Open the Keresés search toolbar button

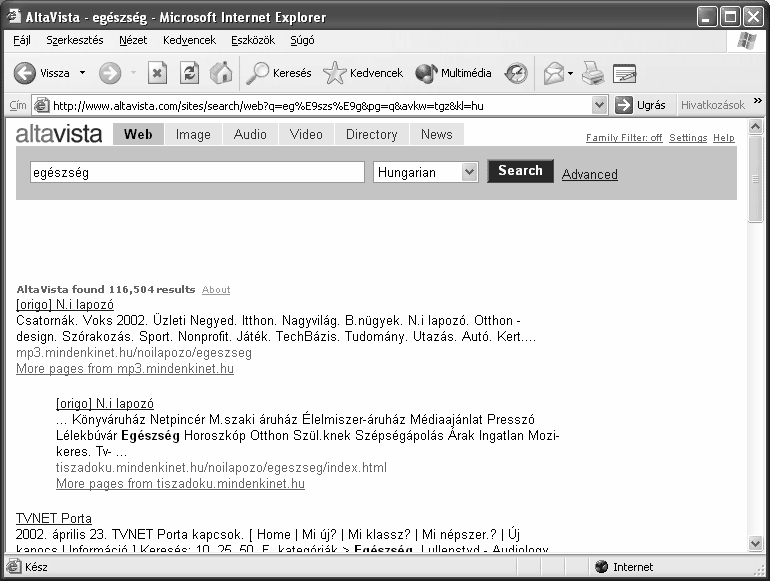(x=278, y=73)
